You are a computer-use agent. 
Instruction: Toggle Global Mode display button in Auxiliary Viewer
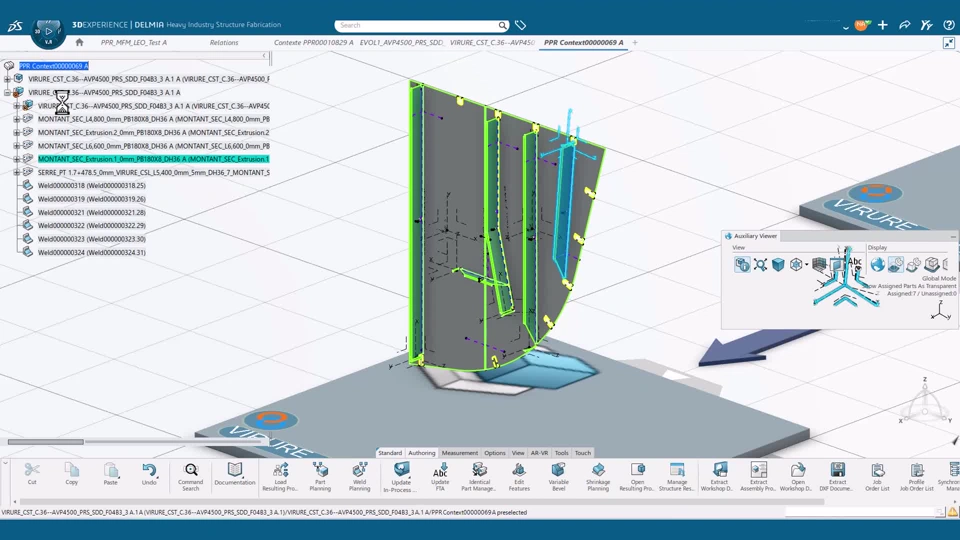click(895, 264)
